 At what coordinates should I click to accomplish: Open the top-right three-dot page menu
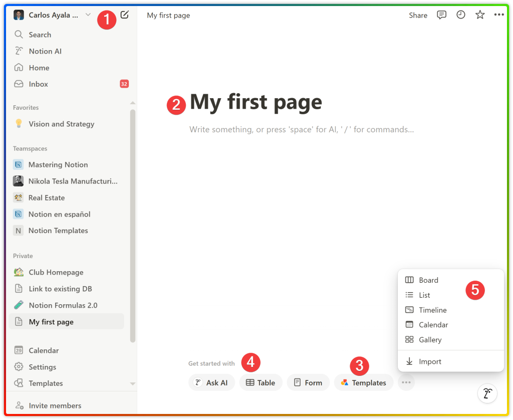point(499,15)
